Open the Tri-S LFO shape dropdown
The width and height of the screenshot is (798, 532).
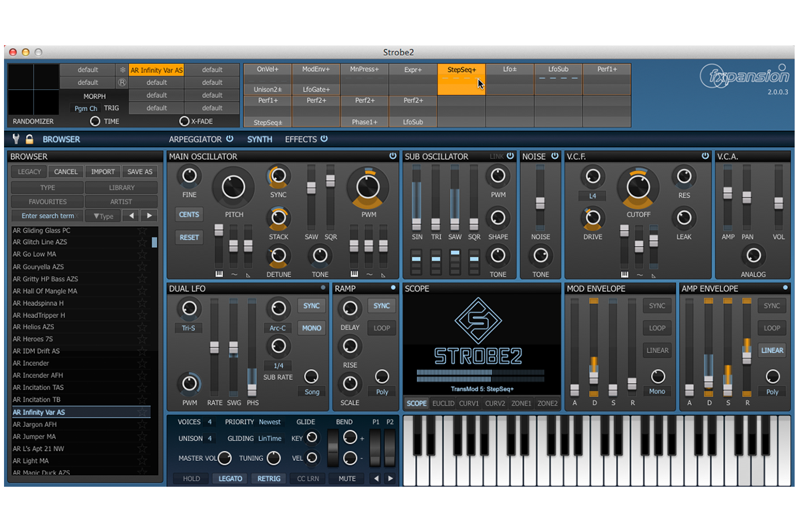point(189,328)
